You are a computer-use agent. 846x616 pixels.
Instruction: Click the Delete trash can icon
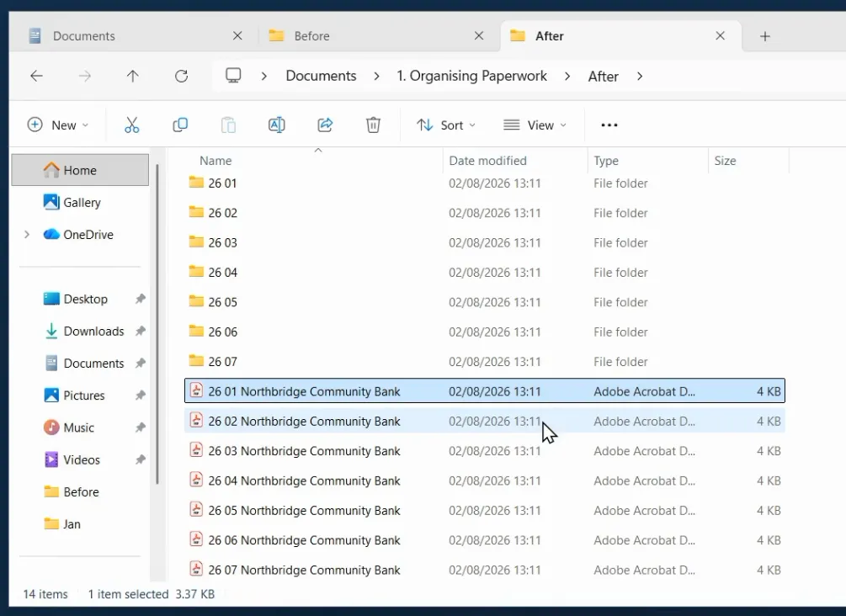(373, 125)
